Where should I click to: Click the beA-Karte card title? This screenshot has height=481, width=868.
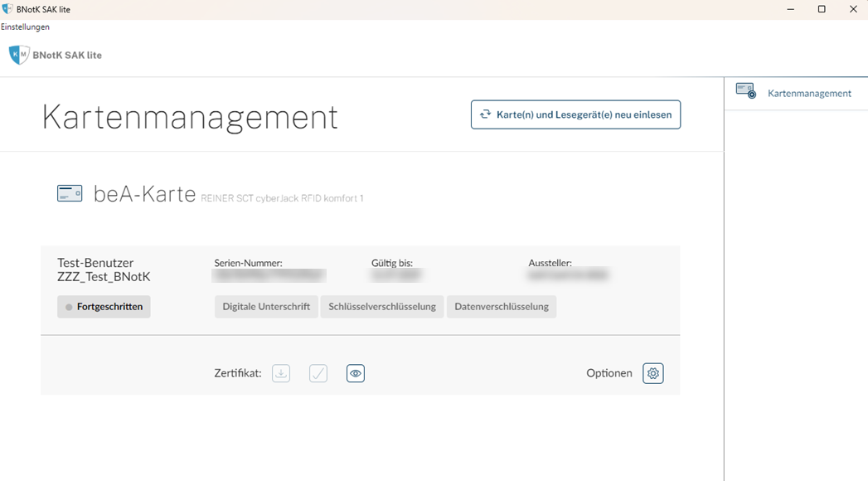[144, 194]
